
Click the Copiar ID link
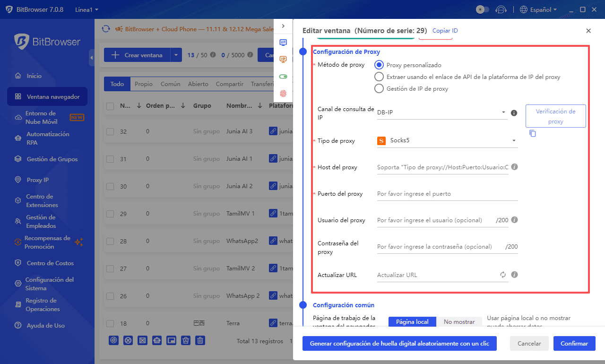[x=445, y=31]
